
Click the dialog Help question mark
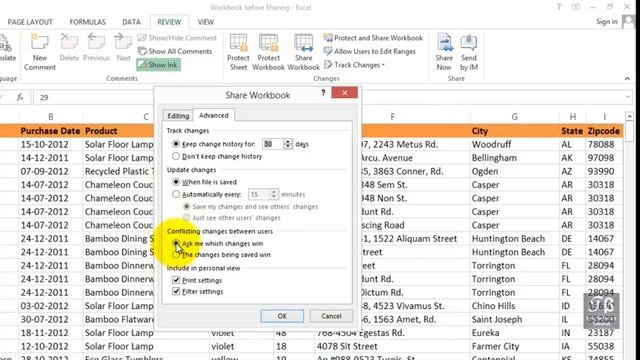(x=323, y=93)
